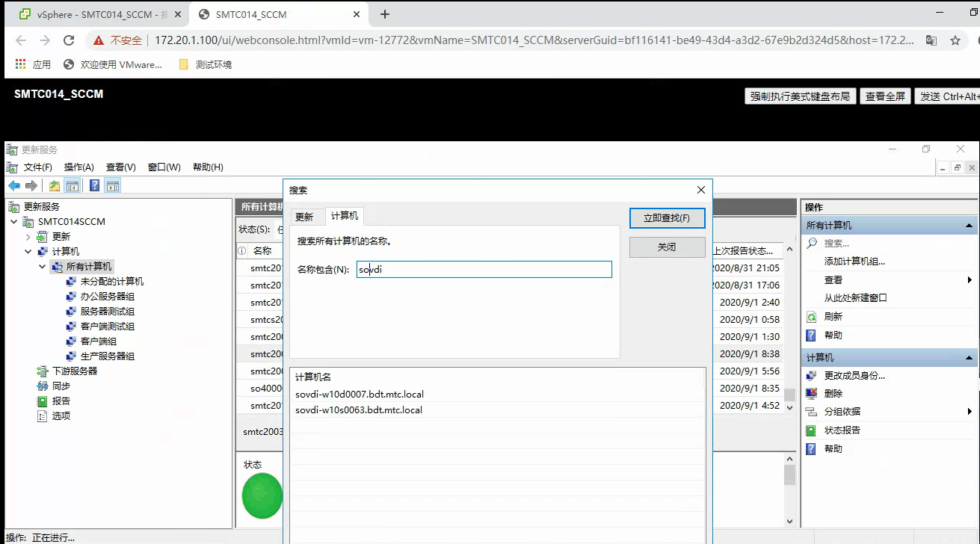
Task: Select 所有计算机 in the console tree
Action: click(89, 266)
